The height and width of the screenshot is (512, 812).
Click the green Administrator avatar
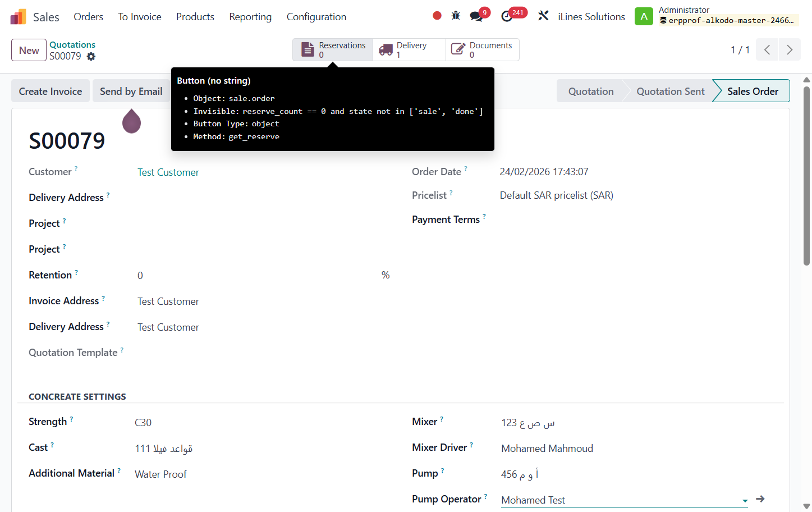coord(644,16)
